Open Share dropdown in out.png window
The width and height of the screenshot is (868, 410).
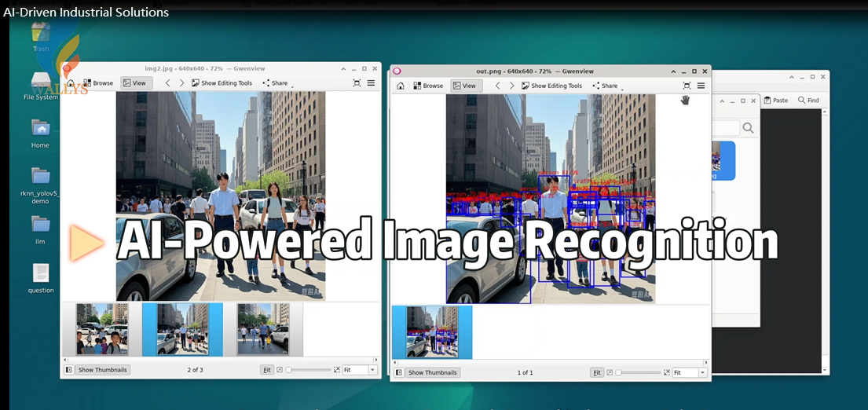click(x=607, y=86)
